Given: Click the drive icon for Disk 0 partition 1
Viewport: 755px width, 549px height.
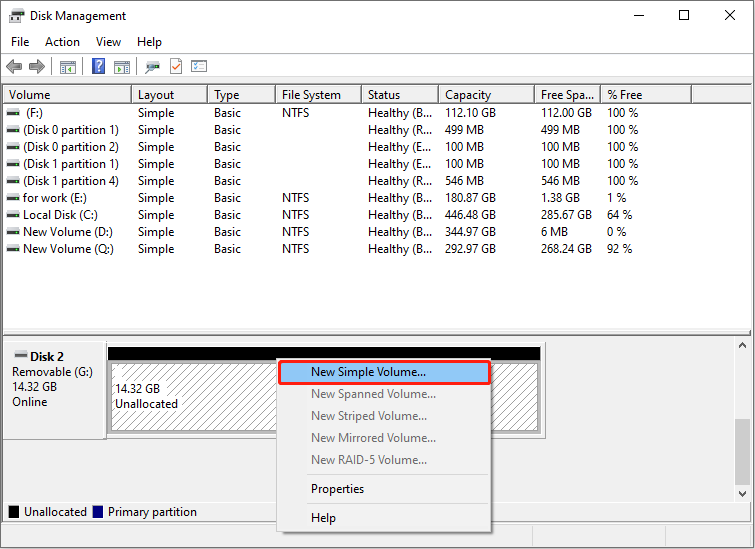Looking at the screenshot, I should (13, 130).
